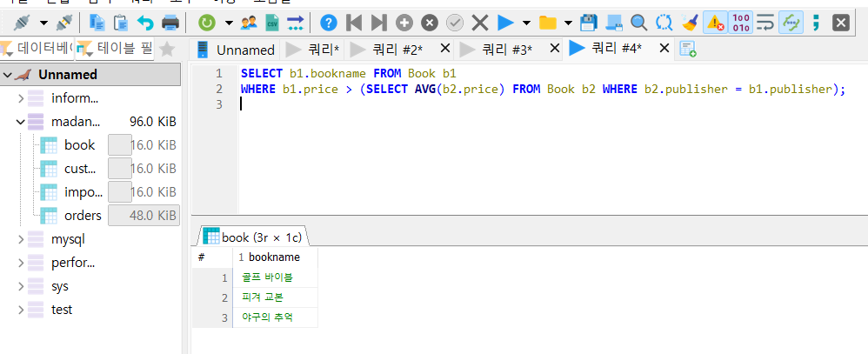Open a new query tab icon

pos(688,50)
